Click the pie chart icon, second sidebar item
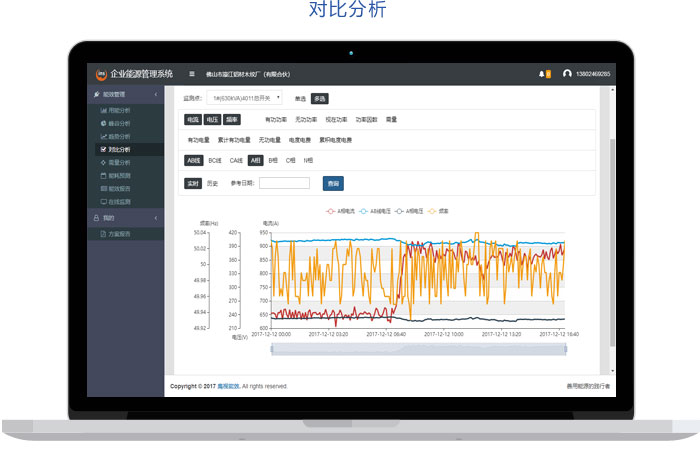 (x=104, y=123)
